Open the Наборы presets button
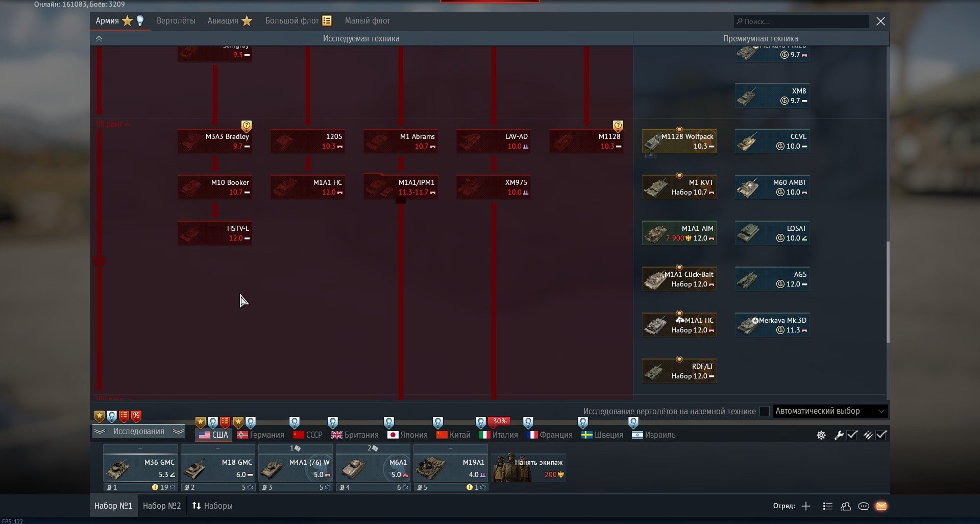The image size is (980, 524). coord(212,506)
